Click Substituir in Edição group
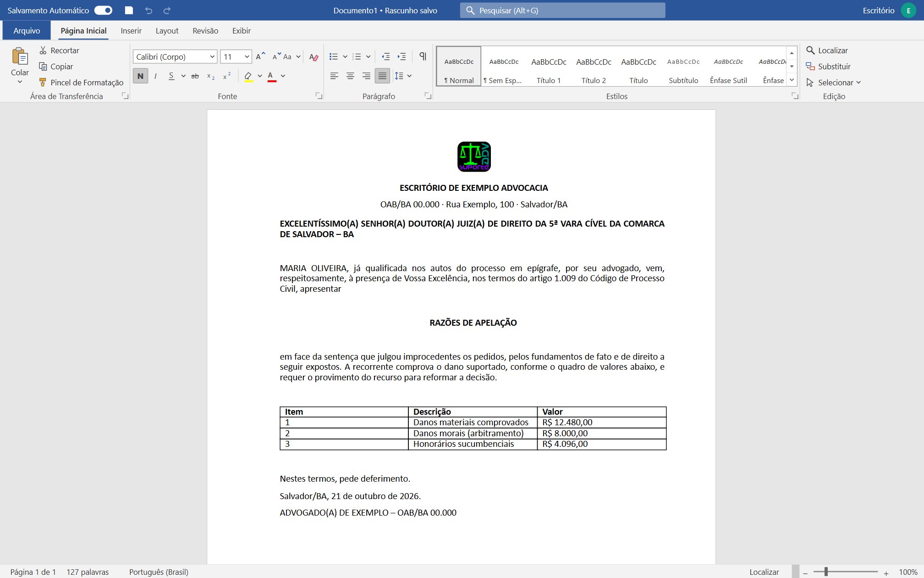 pos(828,67)
